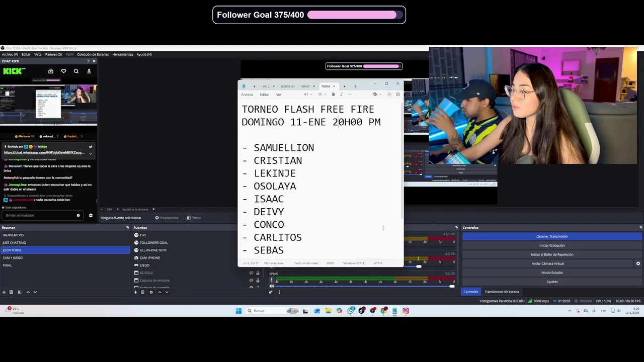
Task: Open virtual camera settings gear
Action: click(638, 263)
